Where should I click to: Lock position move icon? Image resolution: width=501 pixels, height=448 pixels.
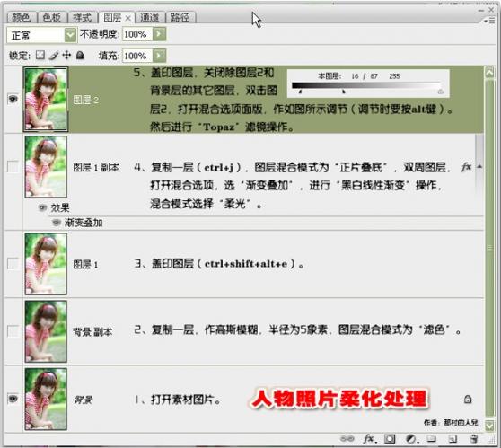66,55
